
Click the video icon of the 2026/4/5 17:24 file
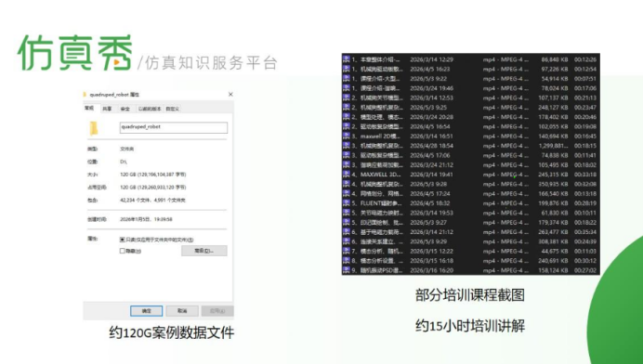(347, 193)
